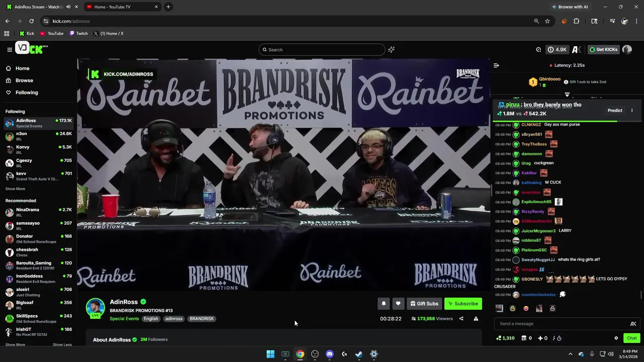Screen dimensions: 644x362
Task: Open the Windows Start menu
Action: (x=270, y=354)
